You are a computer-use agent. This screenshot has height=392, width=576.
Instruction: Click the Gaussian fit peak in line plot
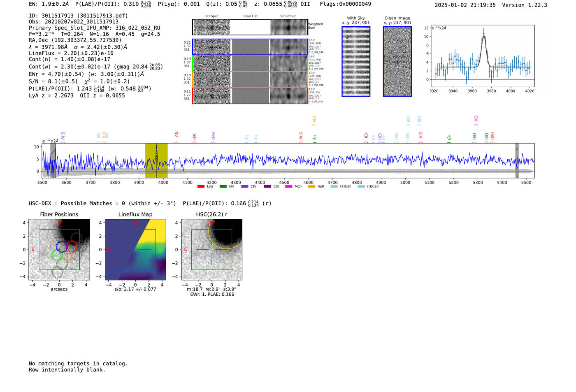point(484,35)
